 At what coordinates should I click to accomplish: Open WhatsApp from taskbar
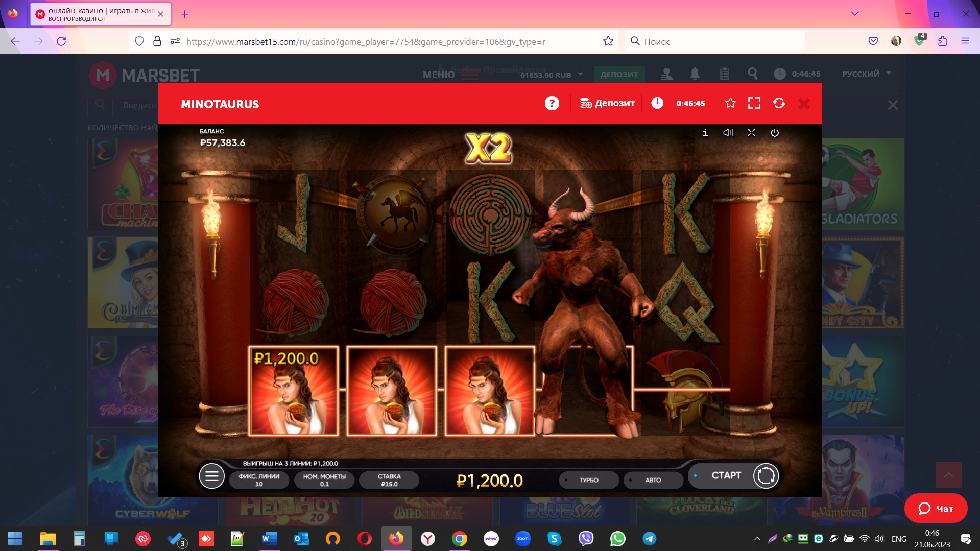coord(618,539)
